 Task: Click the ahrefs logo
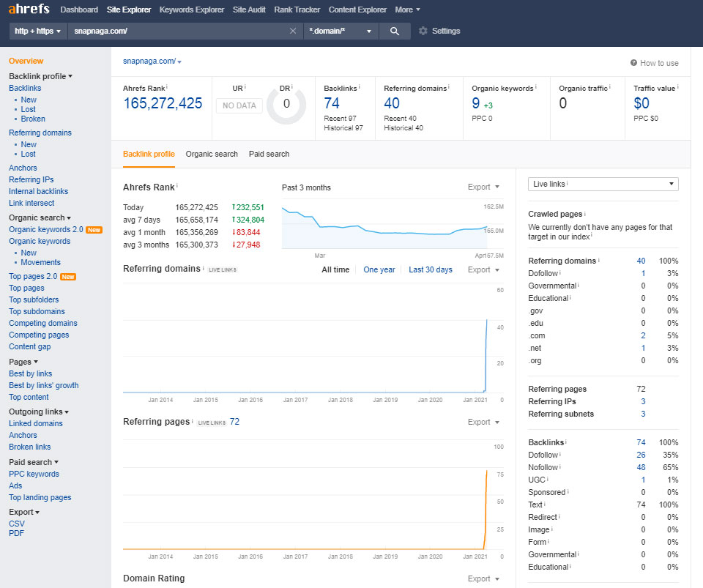click(x=29, y=9)
